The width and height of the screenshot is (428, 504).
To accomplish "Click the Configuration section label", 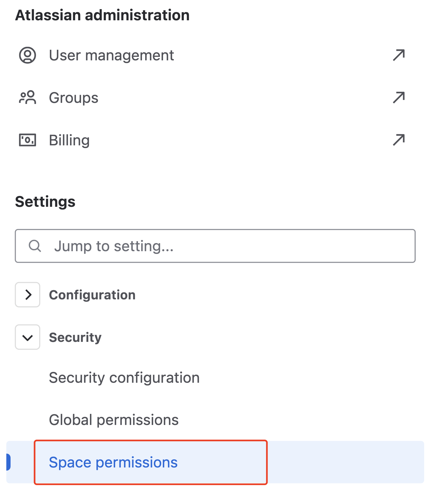I will tap(92, 295).
